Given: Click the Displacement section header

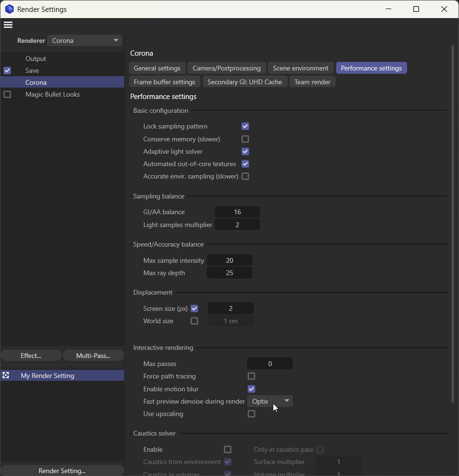Looking at the screenshot, I should [x=153, y=292].
